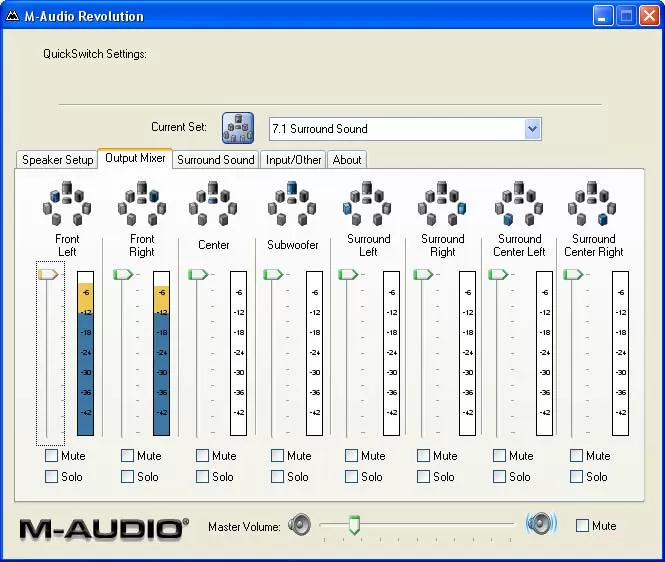Mute the Subwoofer channel

coord(277,456)
